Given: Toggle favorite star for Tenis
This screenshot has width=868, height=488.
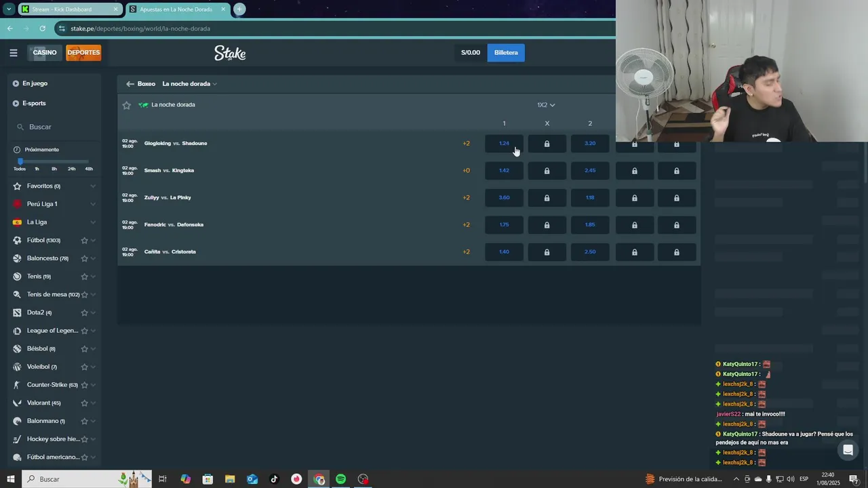Looking at the screenshot, I should pos(85,277).
